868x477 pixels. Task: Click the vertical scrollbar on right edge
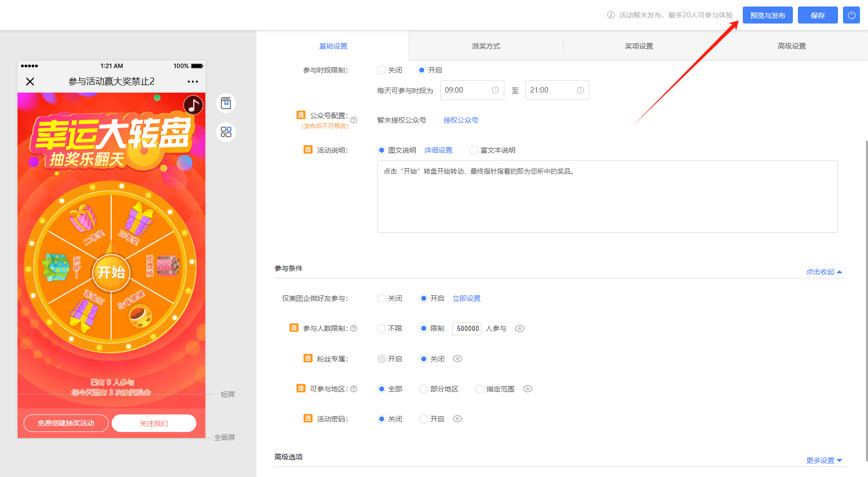pyautogui.click(x=866, y=300)
